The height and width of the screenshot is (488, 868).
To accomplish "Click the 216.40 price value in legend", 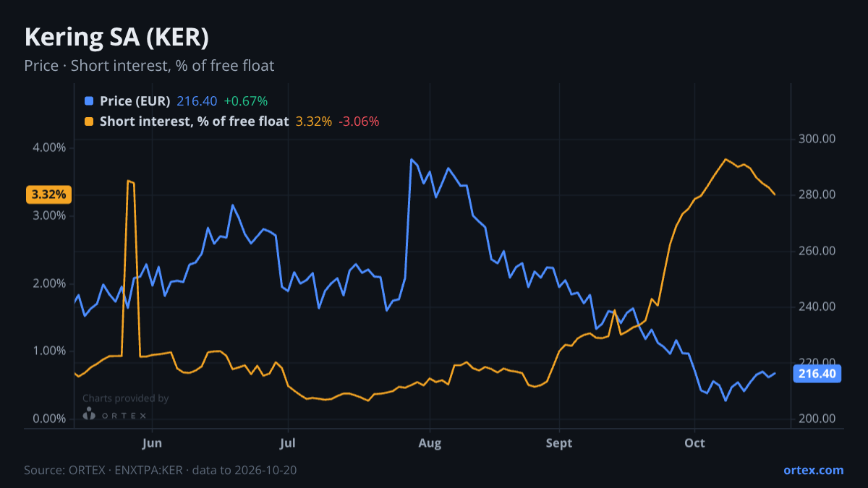I will coord(197,101).
